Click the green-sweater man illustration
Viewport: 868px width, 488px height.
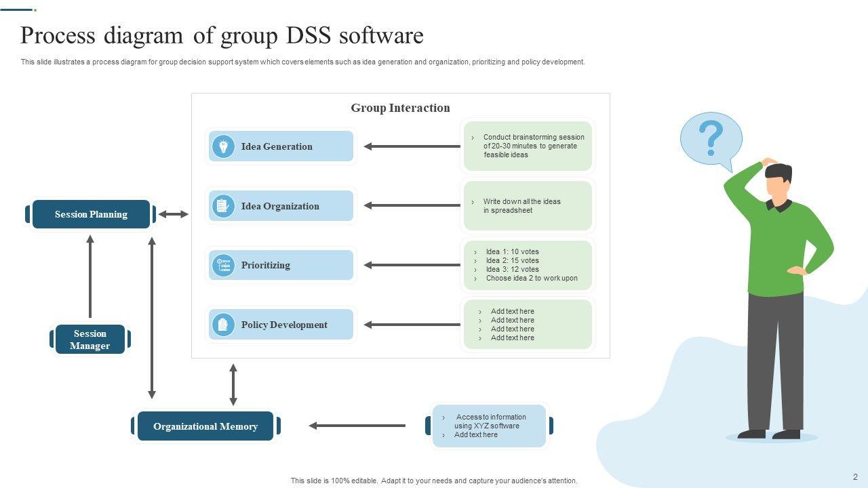777,298
